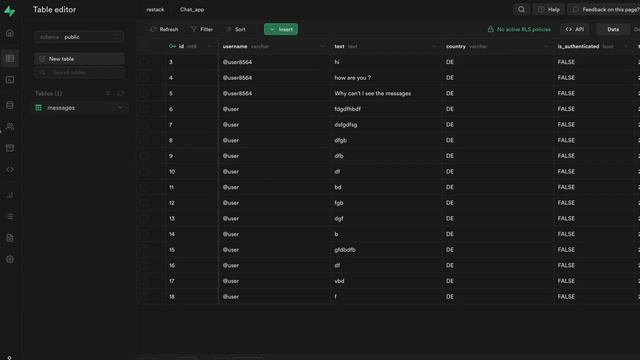Select the "gfdbdfb" text cell
Image resolution: width=640 pixels, height=360 pixels.
tap(386, 250)
